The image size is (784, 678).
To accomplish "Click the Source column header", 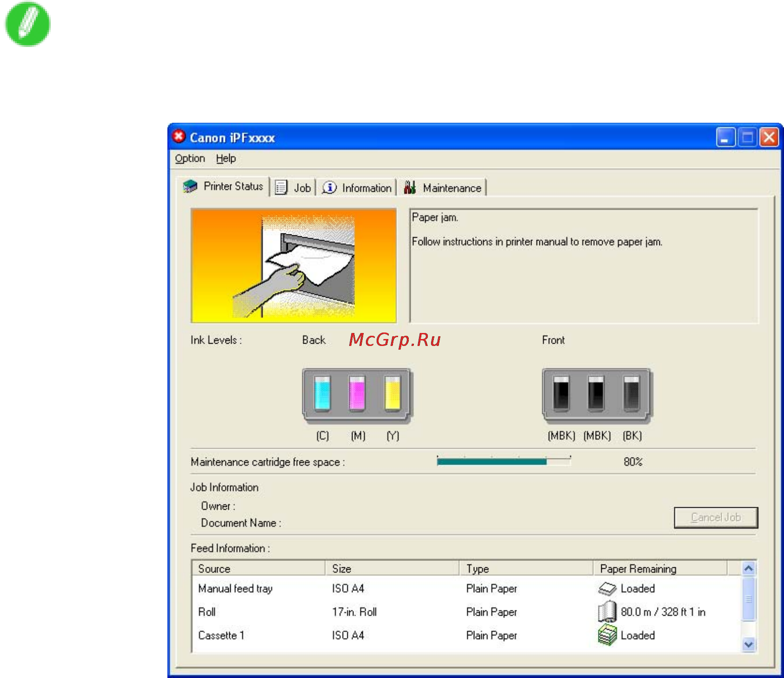I will pos(258,568).
